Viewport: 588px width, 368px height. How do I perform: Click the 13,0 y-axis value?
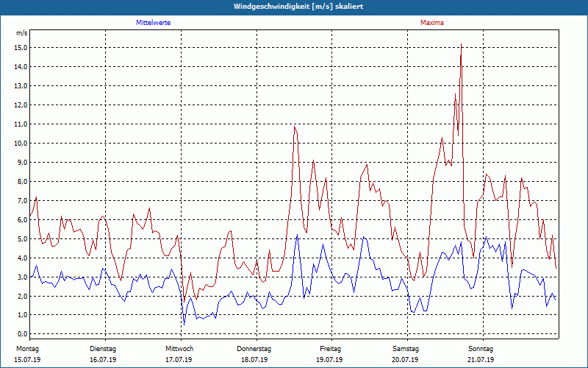[x=21, y=86]
